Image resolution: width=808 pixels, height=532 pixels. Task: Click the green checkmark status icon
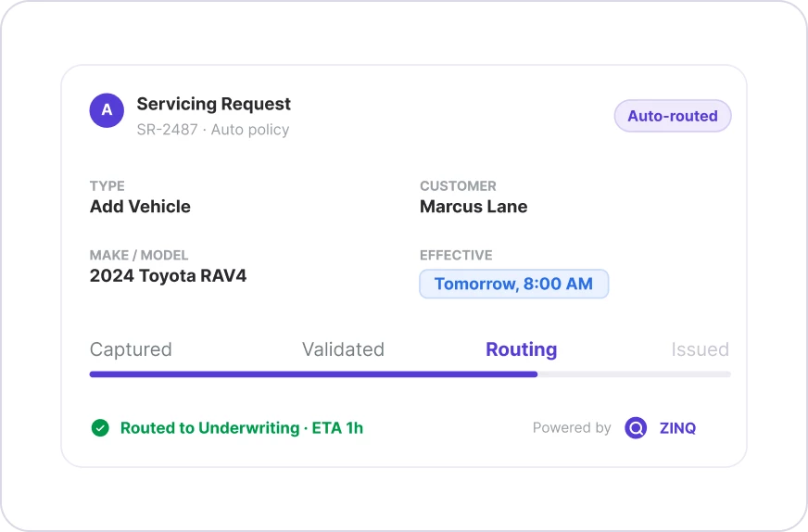coord(100,428)
